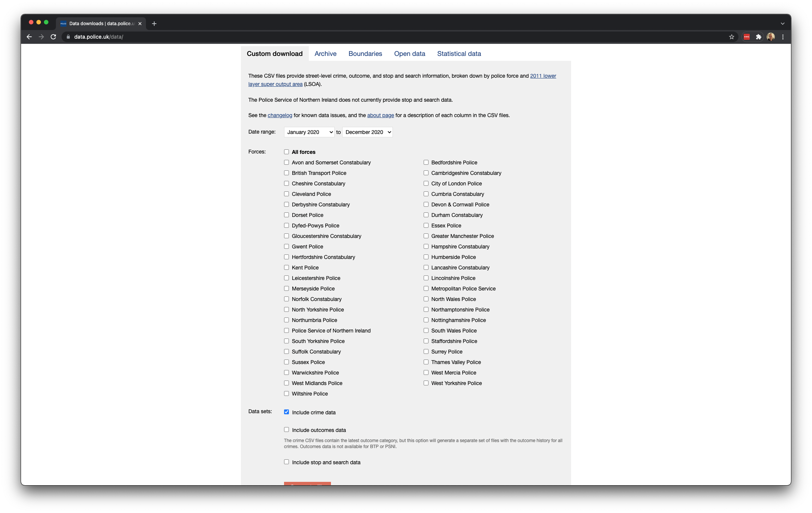Enable Include stop and search data
Screen dimensions: 812x513
pos(286,462)
